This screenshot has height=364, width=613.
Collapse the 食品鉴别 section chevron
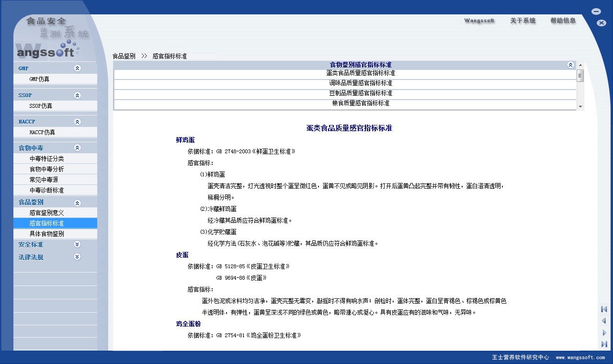tap(78, 203)
